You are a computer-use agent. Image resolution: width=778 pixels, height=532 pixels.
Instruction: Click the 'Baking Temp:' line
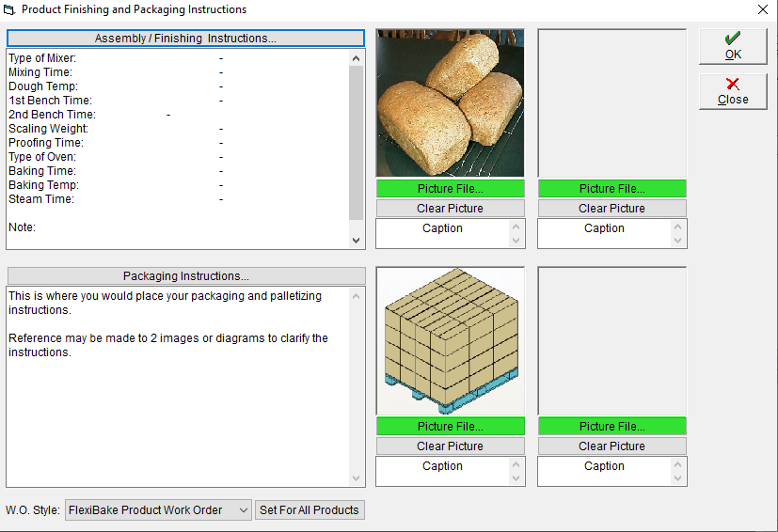(43, 185)
